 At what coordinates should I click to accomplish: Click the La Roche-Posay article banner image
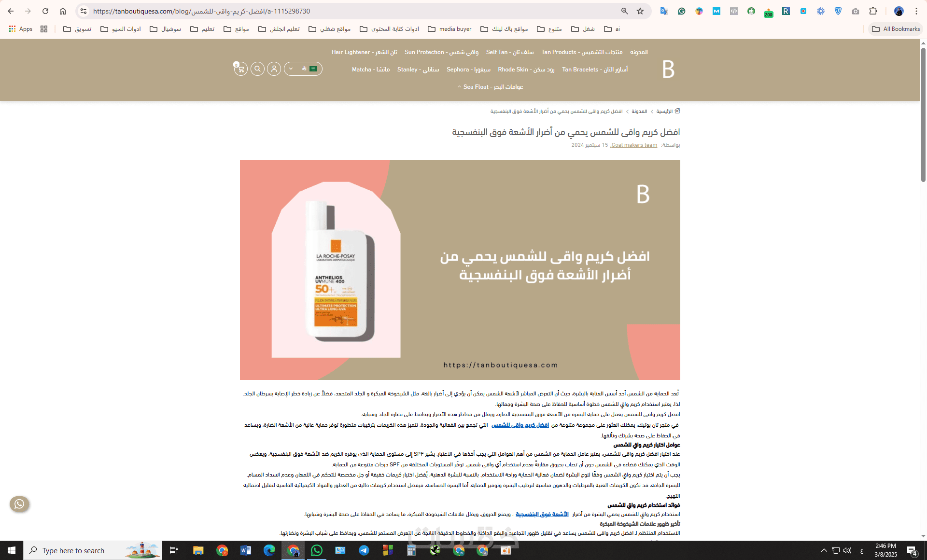(x=460, y=269)
